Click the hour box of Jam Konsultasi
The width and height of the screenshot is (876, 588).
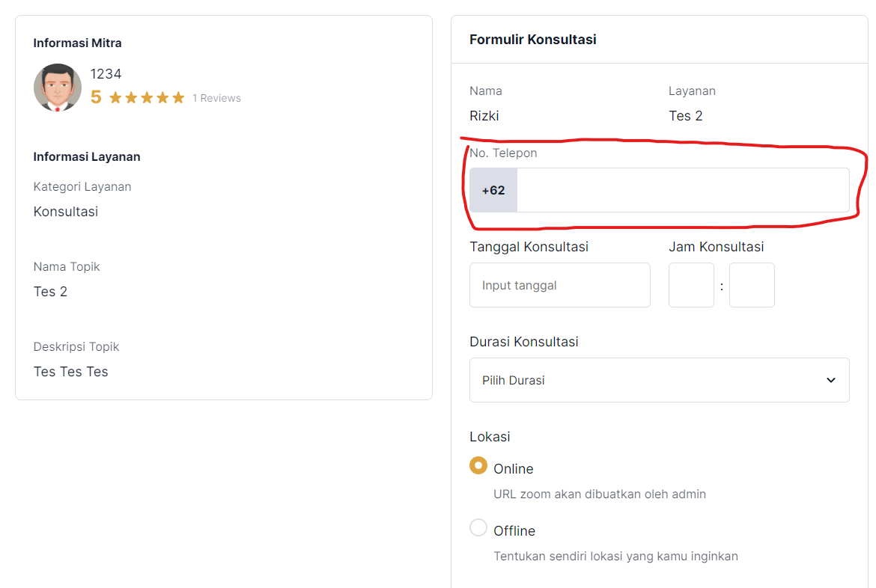[x=691, y=285]
